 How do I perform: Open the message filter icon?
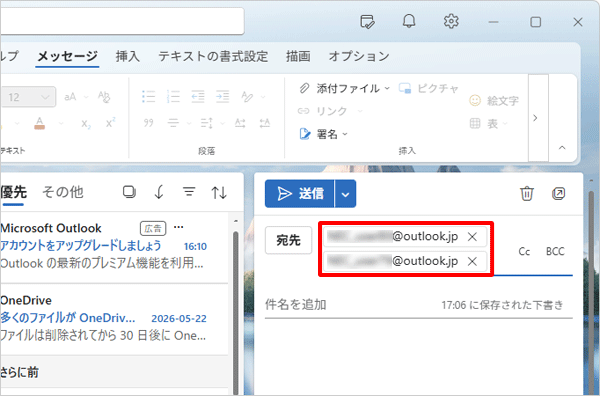click(189, 191)
